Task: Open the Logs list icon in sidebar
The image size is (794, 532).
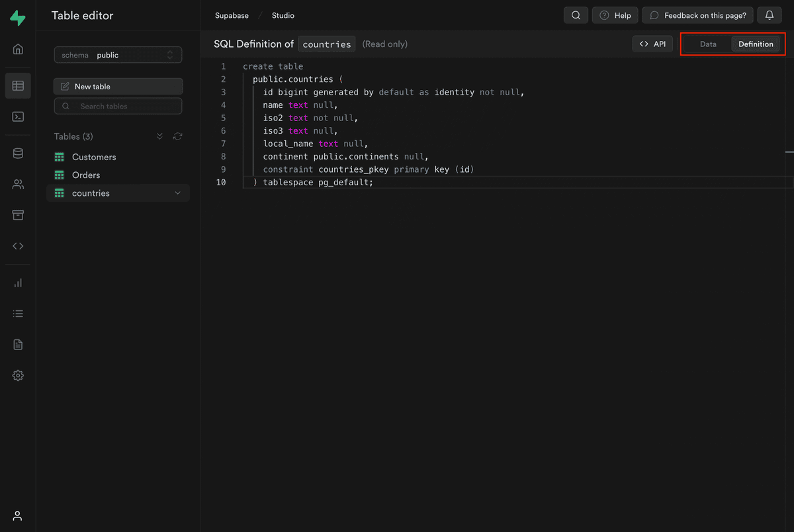Action: [x=18, y=313]
